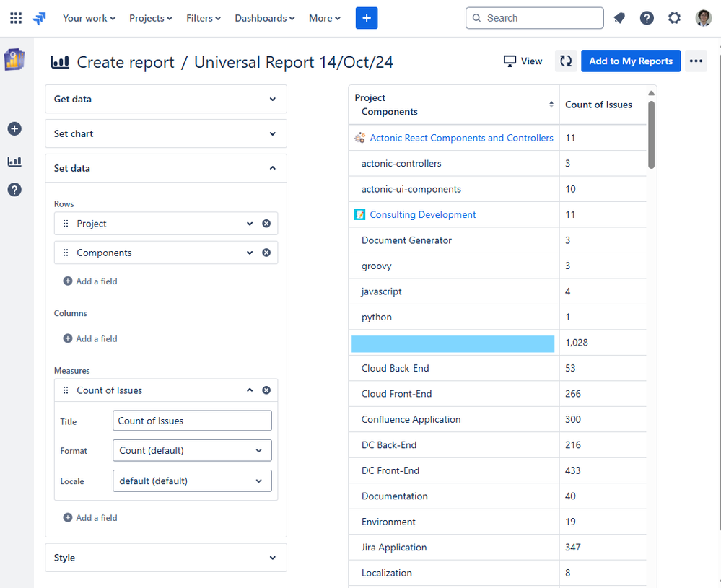Image resolution: width=721 pixels, height=588 pixels.
Task: Click the reports app logo in sidebar
Action: coord(14,60)
